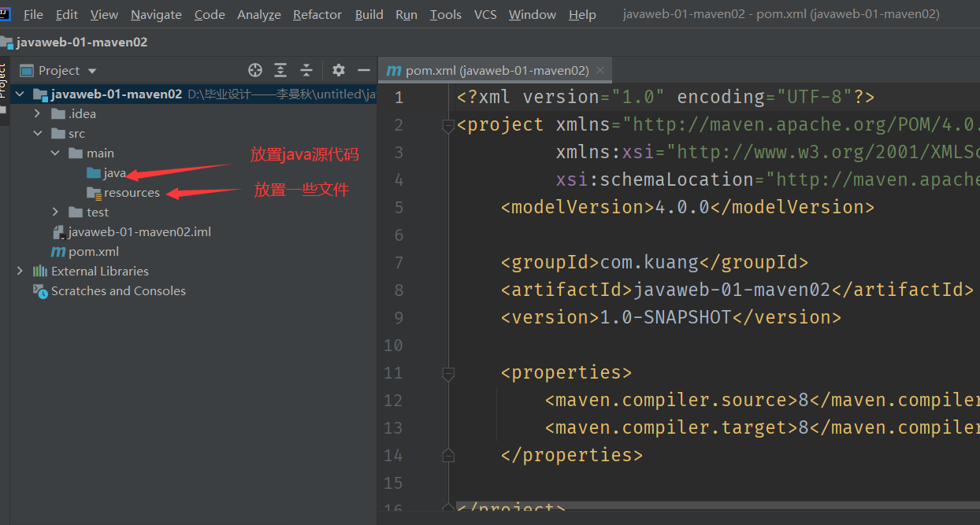Click the version 1.0-SNAPSHOT text
This screenshot has width=980, height=525.
click(x=666, y=317)
